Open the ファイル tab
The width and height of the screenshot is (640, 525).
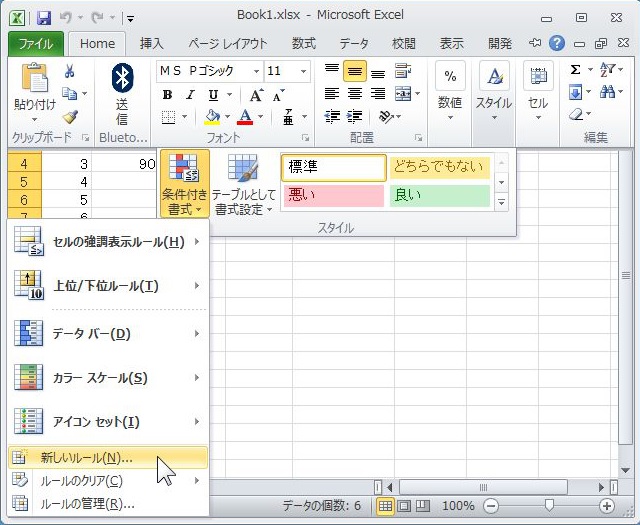(36, 44)
